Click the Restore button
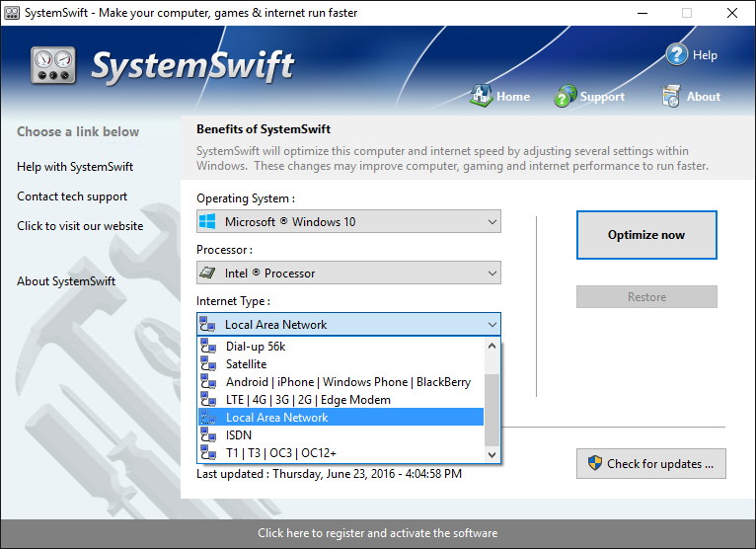This screenshot has width=756, height=549. (x=646, y=296)
